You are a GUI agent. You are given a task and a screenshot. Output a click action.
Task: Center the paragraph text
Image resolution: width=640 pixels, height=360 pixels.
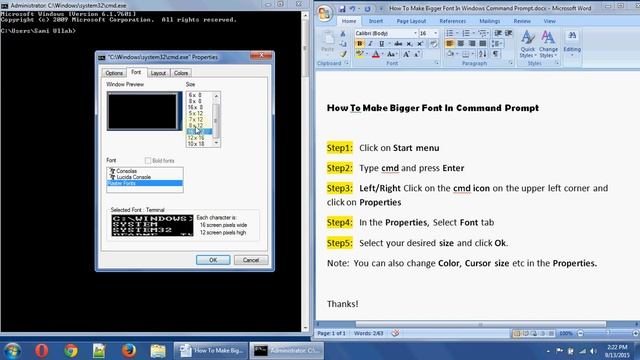(x=461, y=43)
